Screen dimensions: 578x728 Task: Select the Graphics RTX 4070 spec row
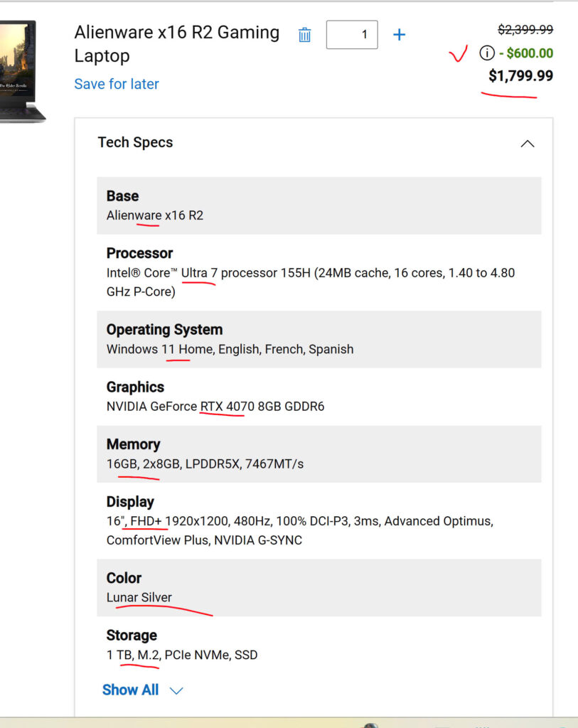319,397
